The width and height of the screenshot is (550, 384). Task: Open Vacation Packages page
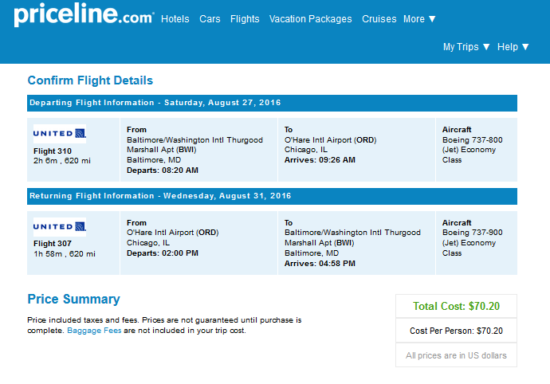click(x=310, y=19)
